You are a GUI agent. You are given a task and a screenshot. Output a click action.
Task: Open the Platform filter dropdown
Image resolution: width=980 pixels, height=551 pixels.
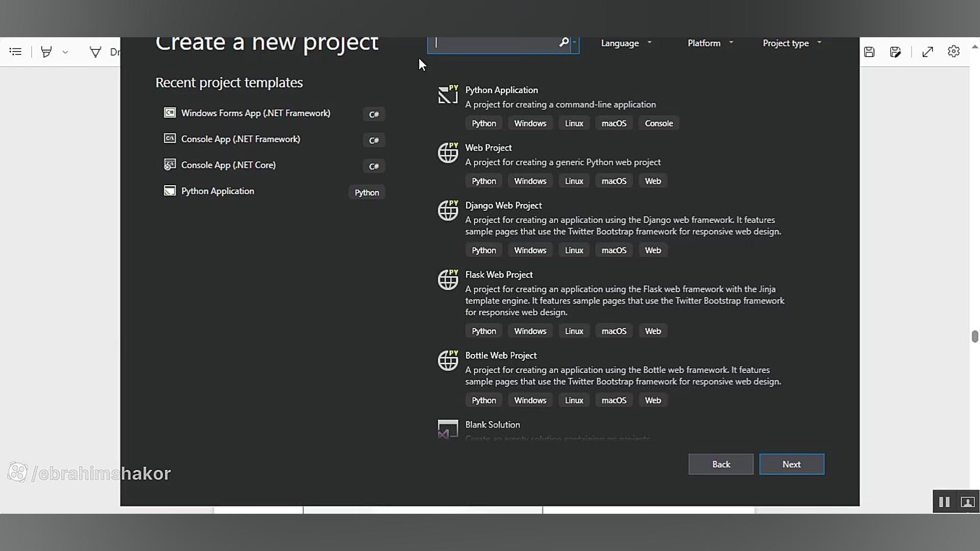pyautogui.click(x=710, y=43)
